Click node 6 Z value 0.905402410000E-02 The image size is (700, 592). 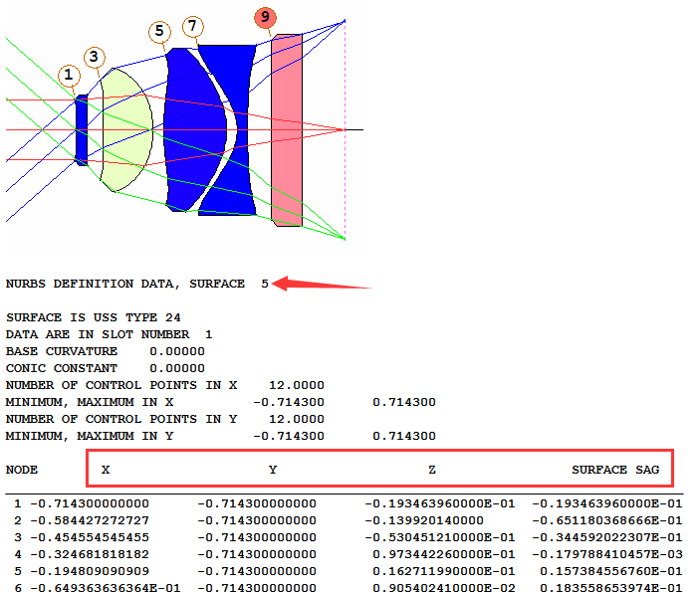pyautogui.click(x=444, y=588)
